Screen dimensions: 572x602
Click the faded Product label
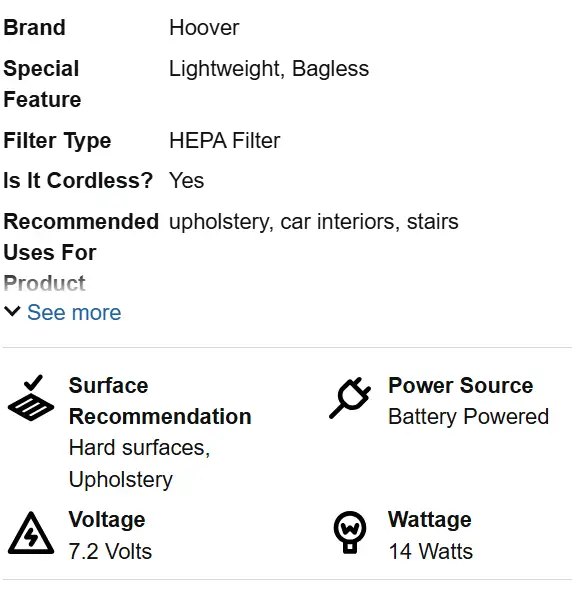44,284
